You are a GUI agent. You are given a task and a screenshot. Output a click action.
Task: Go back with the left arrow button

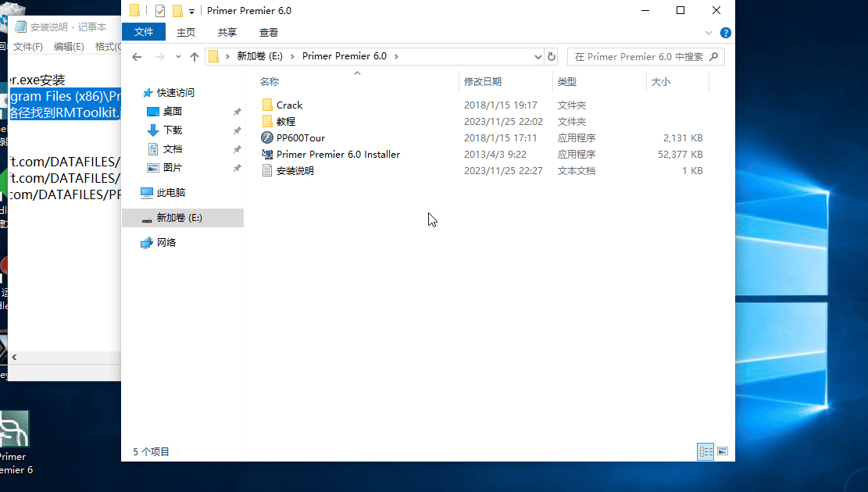coord(137,56)
